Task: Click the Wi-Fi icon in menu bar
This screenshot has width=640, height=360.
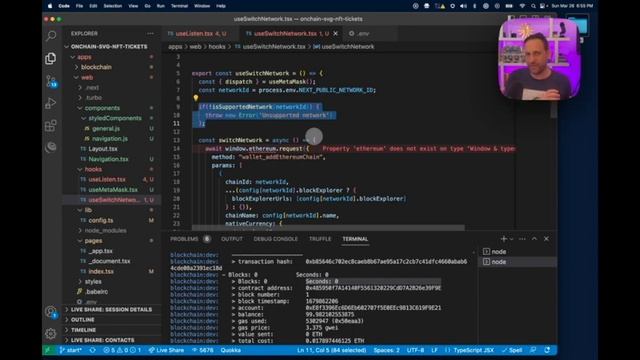Action: (522, 6)
